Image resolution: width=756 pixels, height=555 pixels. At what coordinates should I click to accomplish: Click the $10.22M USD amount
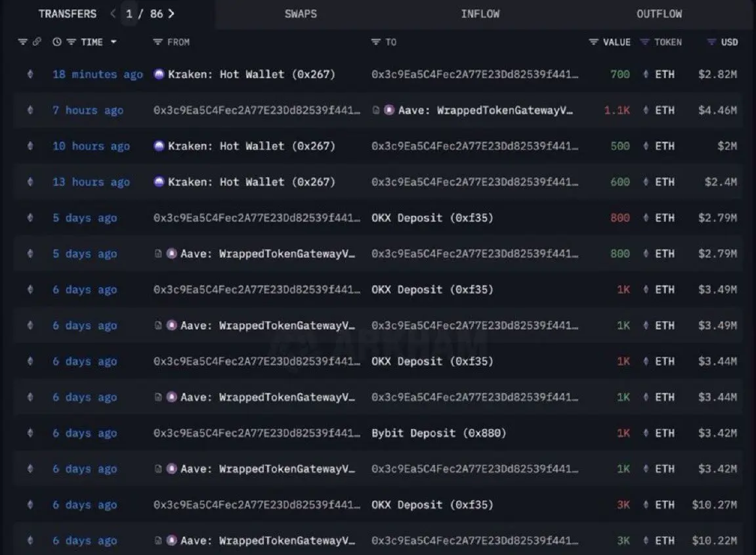tap(715, 541)
